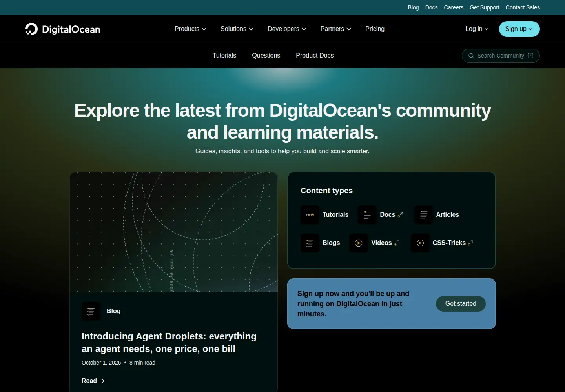Open the Questions tab
The height and width of the screenshot is (392, 565).
(266, 56)
